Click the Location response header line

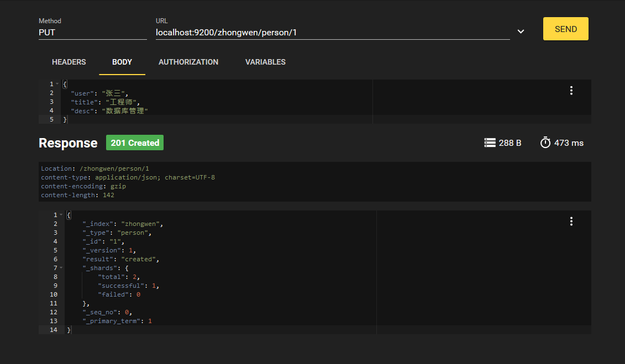point(95,168)
